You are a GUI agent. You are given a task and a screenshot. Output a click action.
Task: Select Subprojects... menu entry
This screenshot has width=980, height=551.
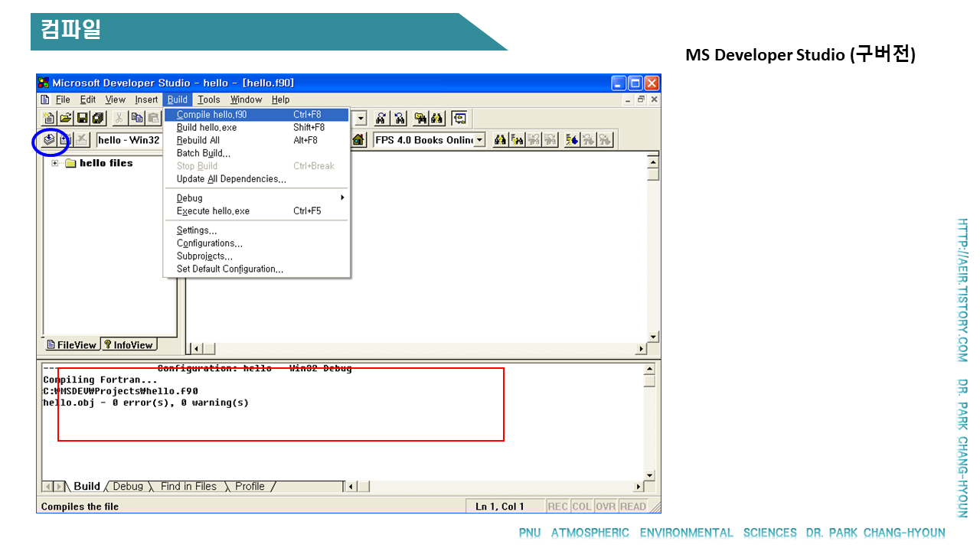coord(257,256)
